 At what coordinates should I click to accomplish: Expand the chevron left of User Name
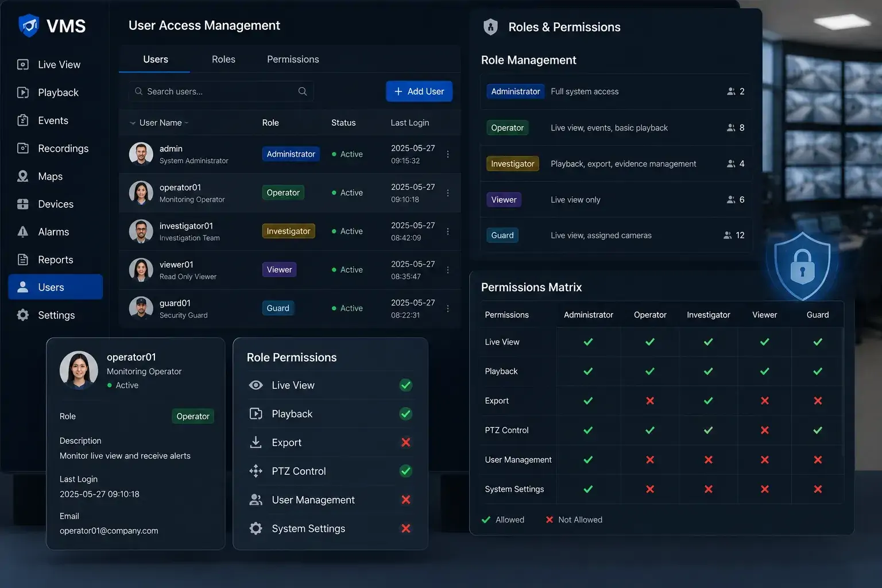tap(133, 123)
